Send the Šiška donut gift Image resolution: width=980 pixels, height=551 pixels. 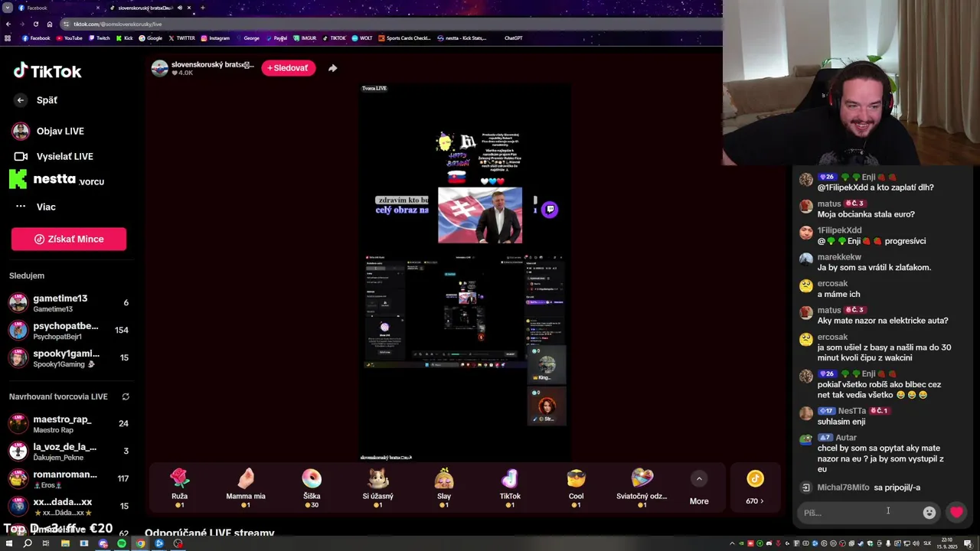tap(312, 487)
